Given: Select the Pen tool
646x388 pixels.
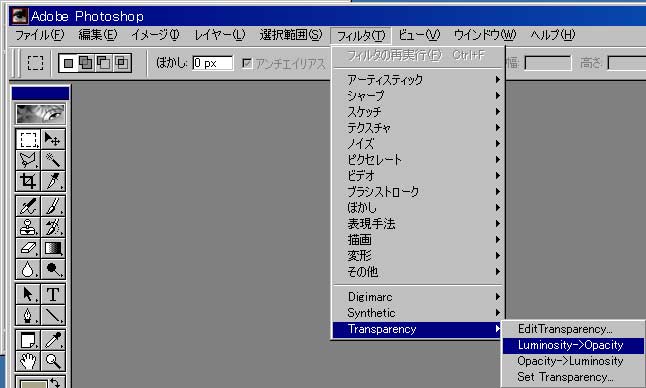Looking at the screenshot, I should click(x=28, y=315).
